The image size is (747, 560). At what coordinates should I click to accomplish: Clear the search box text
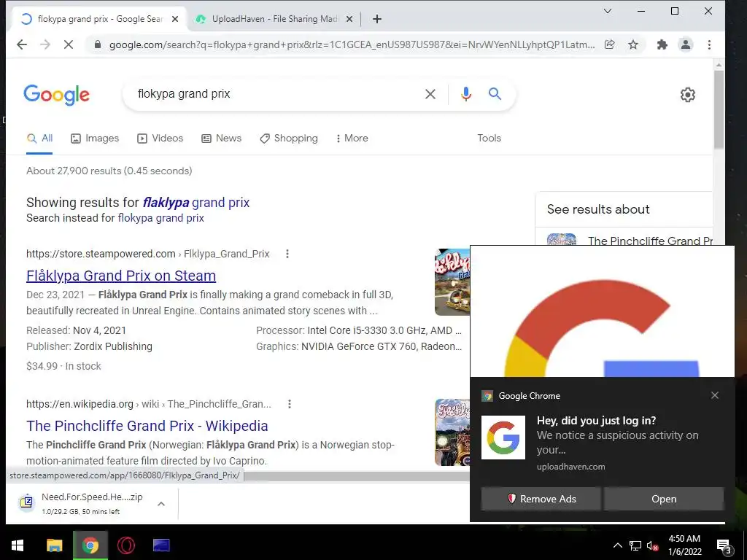tap(430, 94)
